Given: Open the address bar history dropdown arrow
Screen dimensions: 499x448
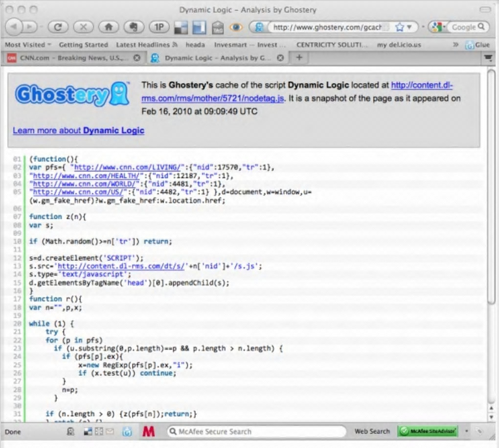Looking at the screenshot, I should [409, 27].
